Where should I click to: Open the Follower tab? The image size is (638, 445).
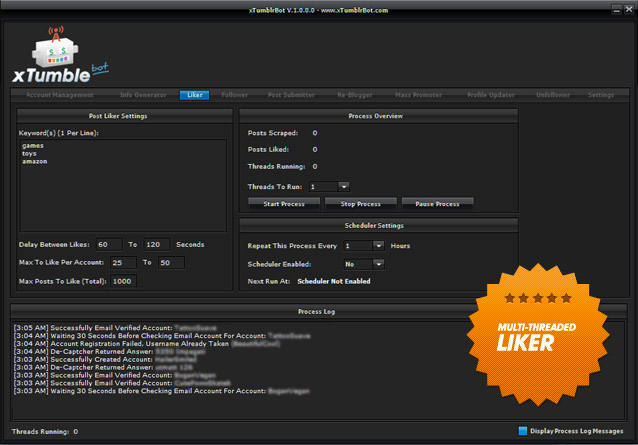(234, 95)
